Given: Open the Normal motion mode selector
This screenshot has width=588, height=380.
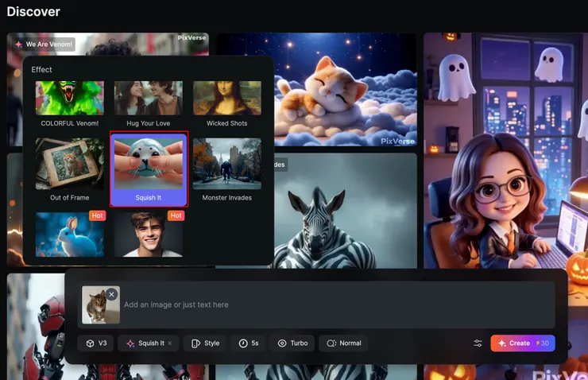Looking at the screenshot, I should pyautogui.click(x=343, y=343).
